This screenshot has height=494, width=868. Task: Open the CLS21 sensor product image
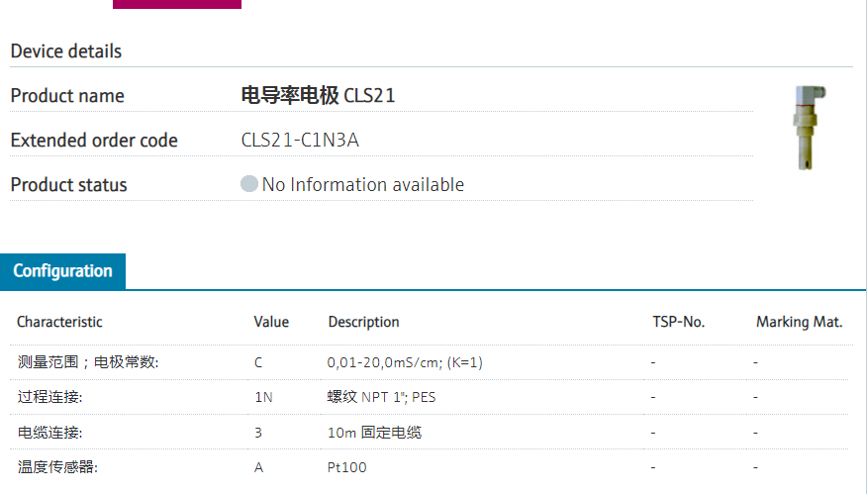[x=804, y=127]
